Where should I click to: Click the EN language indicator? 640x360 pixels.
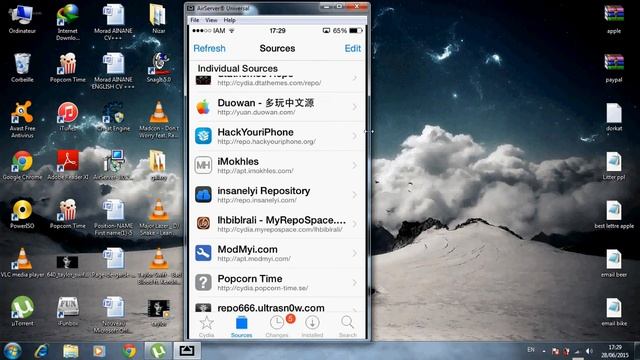pos(531,350)
